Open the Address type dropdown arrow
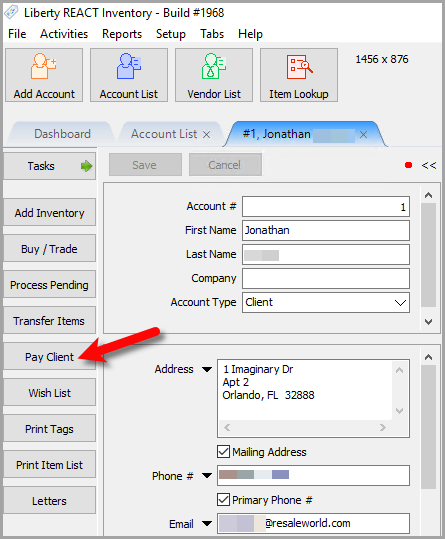445x539 pixels. pyautogui.click(x=207, y=370)
